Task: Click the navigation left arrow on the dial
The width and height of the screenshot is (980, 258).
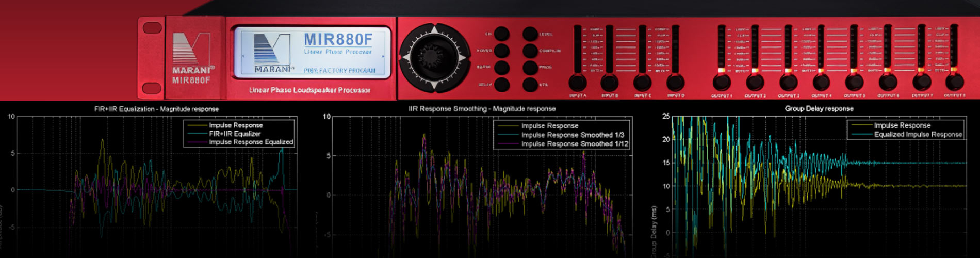Action: tap(406, 57)
